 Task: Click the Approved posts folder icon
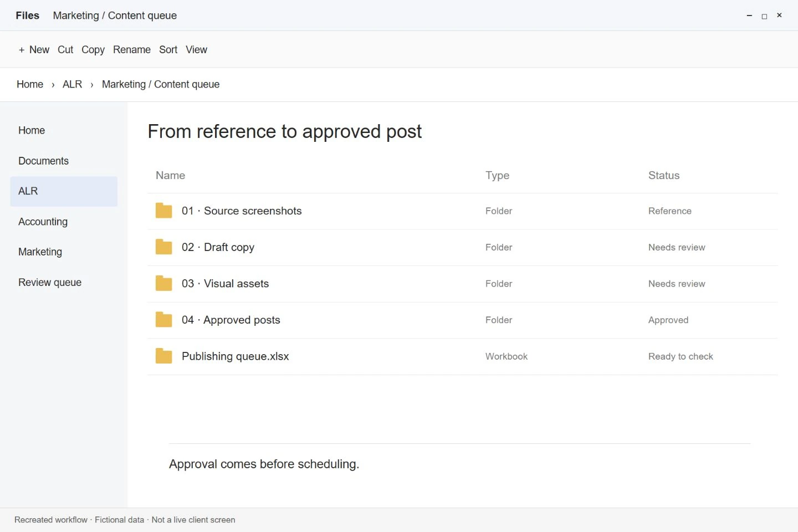coord(163,320)
